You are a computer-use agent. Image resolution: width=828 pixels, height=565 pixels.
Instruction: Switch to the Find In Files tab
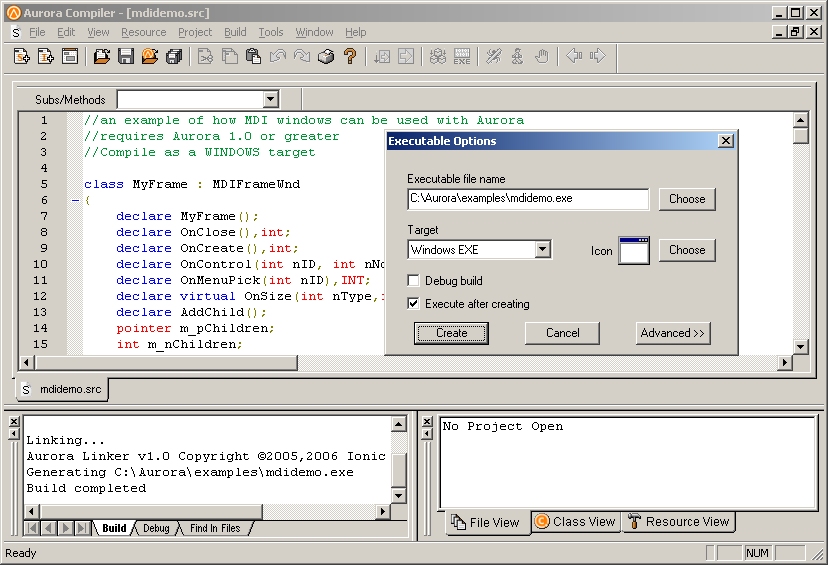tap(214, 528)
